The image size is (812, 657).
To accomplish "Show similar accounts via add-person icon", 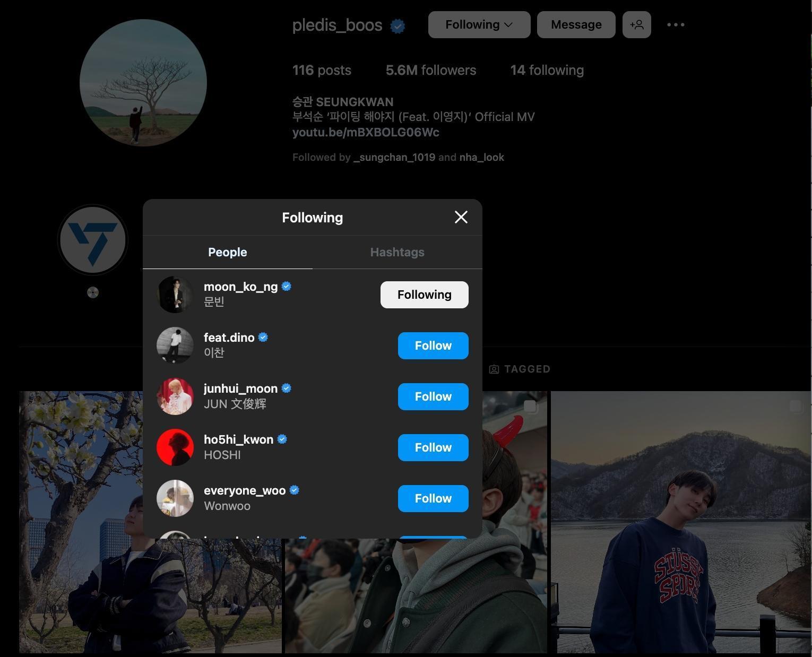I will click(x=637, y=24).
